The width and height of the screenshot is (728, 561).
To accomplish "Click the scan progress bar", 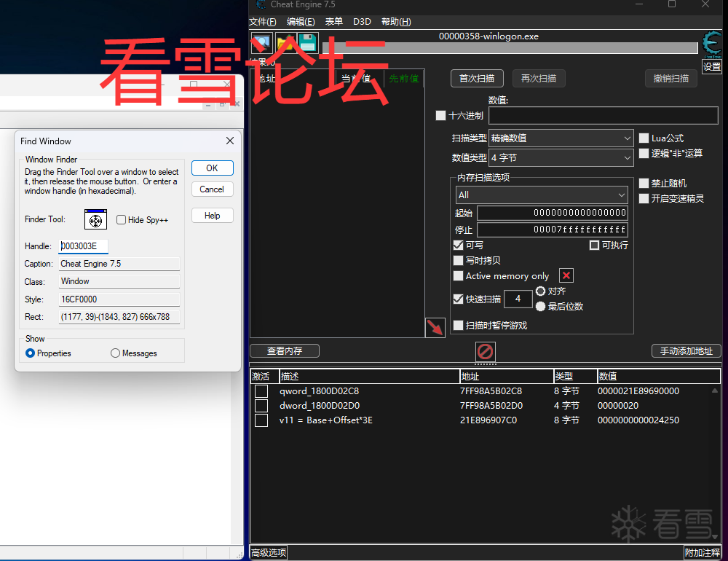I will (x=510, y=48).
